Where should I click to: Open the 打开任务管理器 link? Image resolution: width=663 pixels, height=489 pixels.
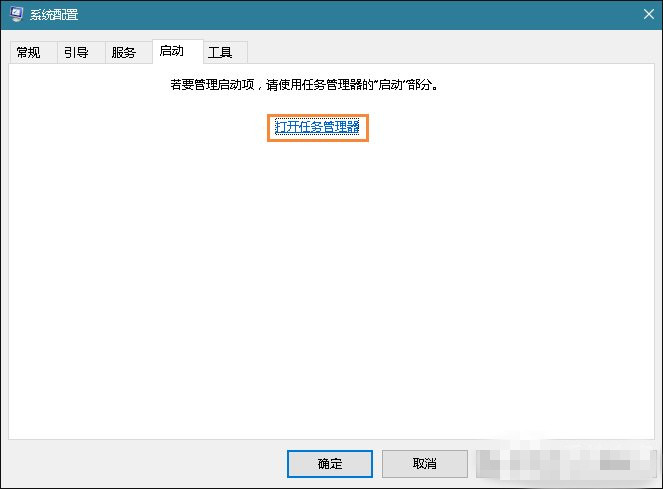317,127
